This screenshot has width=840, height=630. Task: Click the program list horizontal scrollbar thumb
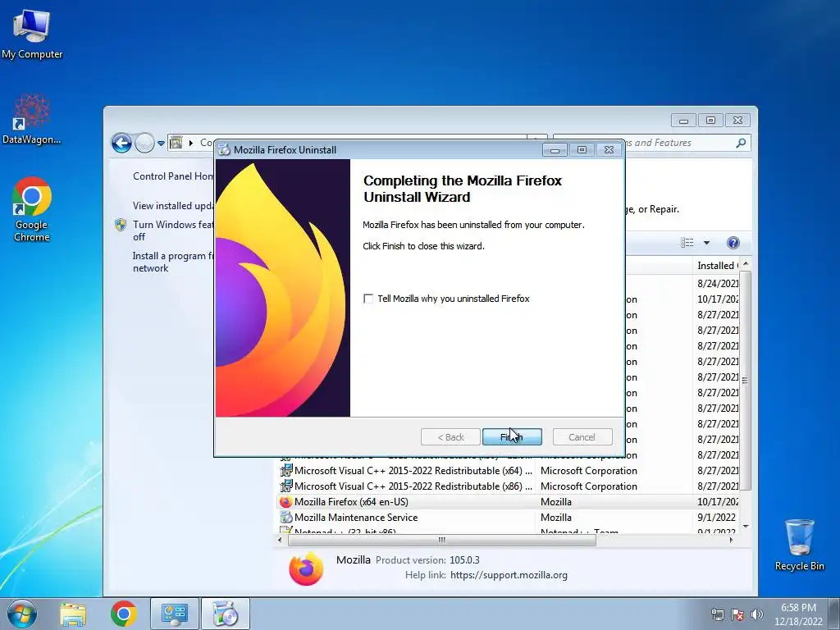coord(442,540)
